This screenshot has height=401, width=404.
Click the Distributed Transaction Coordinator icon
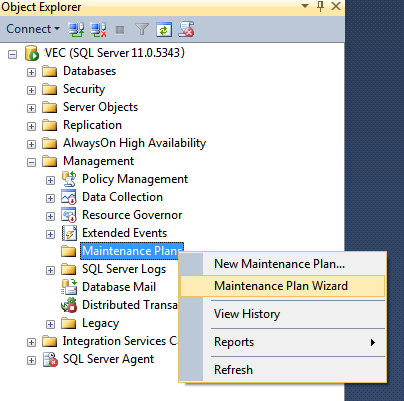(x=69, y=305)
